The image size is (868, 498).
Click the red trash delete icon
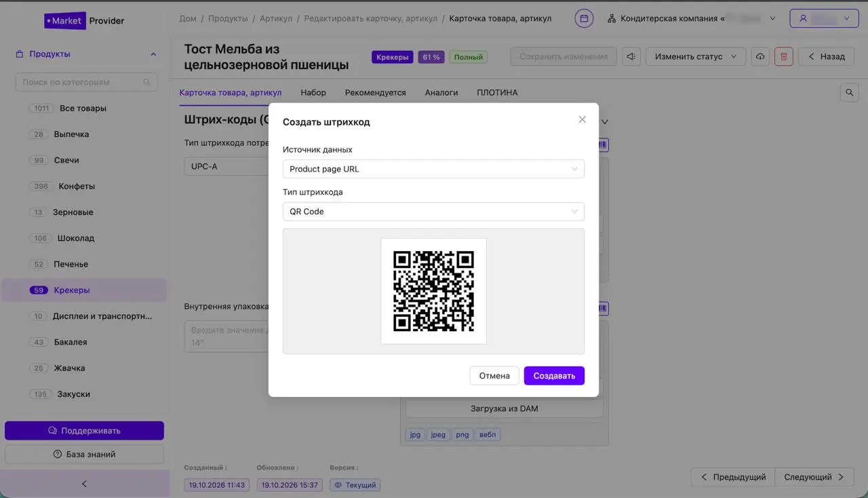pyautogui.click(x=783, y=56)
